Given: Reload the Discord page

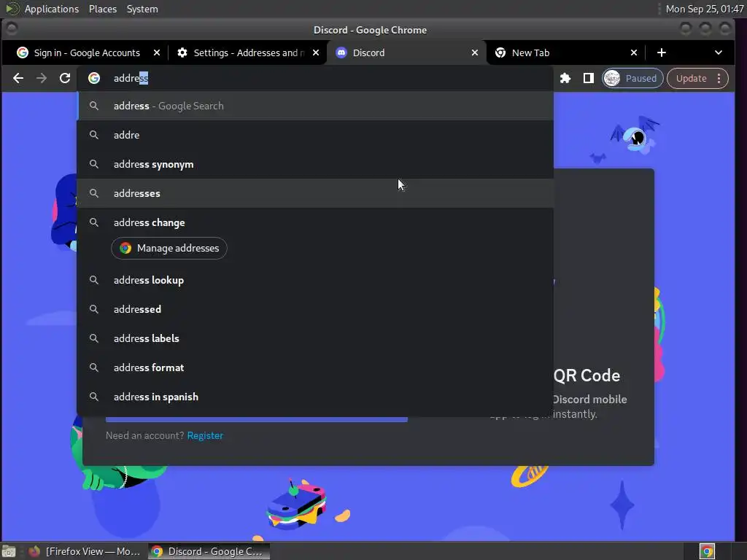Looking at the screenshot, I should pos(65,78).
